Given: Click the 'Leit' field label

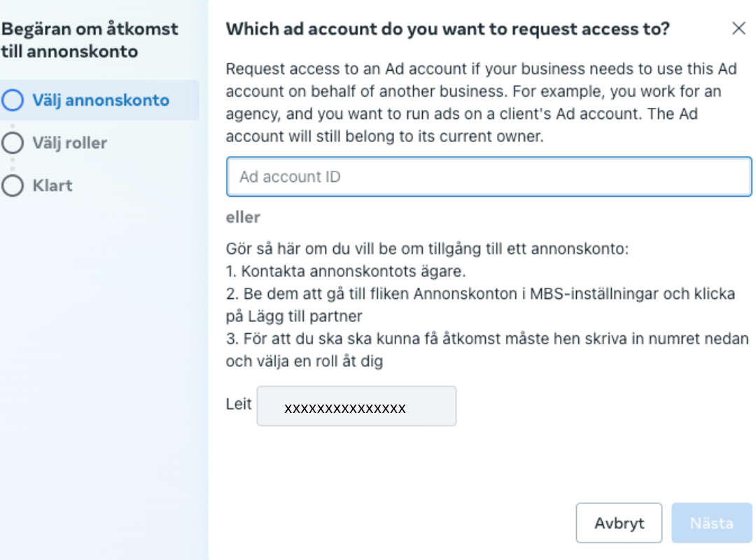Looking at the screenshot, I should (x=239, y=405).
